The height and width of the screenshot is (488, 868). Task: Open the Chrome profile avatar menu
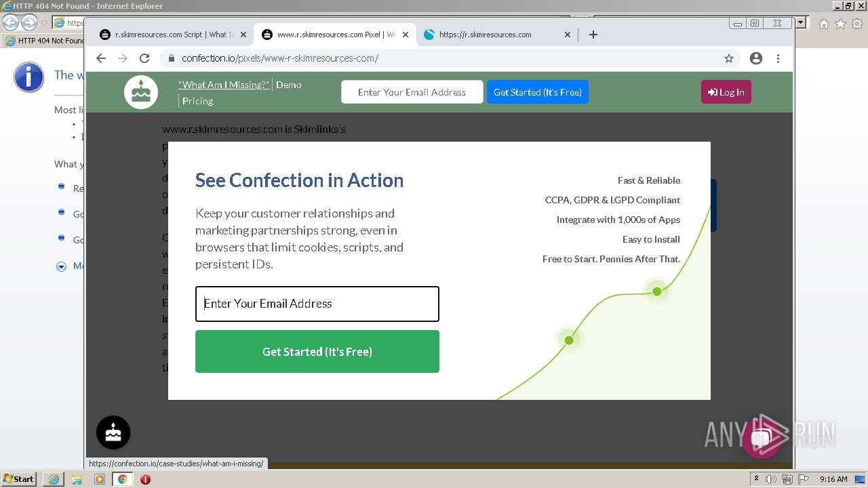point(756,58)
